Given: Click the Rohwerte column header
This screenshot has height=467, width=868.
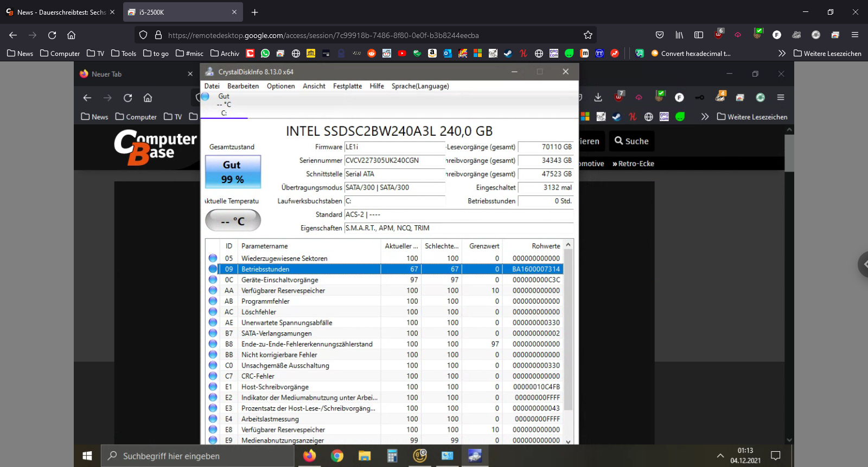Looking at the screenshot, I should coord(533,246).
